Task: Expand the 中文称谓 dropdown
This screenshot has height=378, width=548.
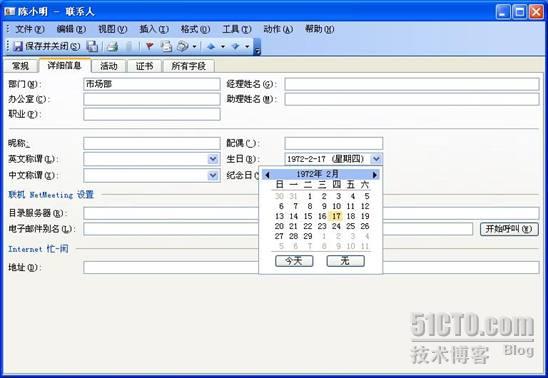Action: [213, 175]
